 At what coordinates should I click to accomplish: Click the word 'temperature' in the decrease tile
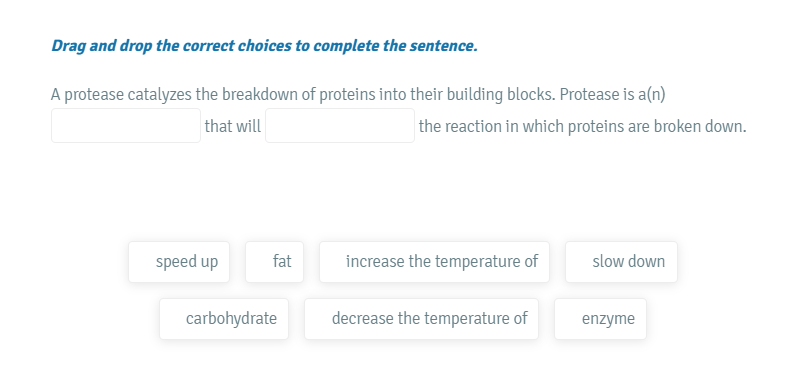click(x=462, y=319)
